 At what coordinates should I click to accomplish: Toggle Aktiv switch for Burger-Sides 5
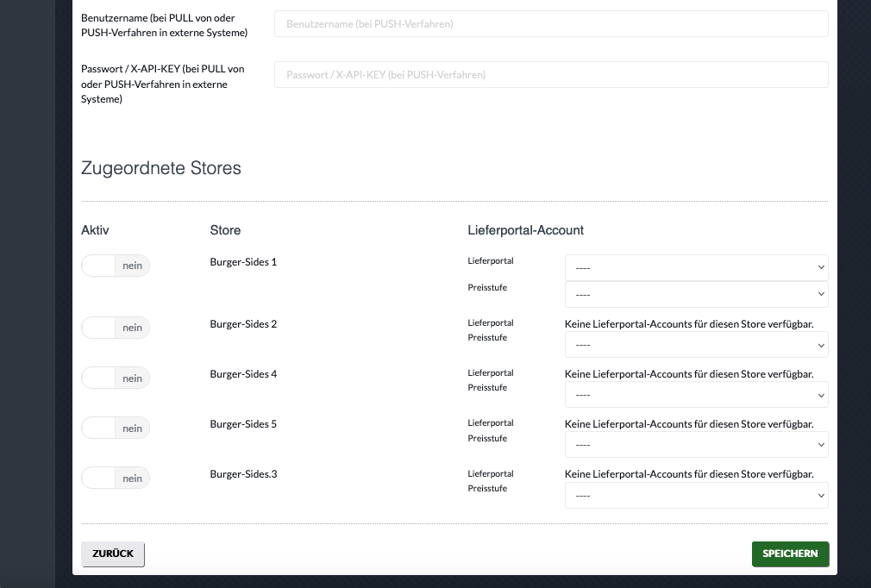point(116,428)
